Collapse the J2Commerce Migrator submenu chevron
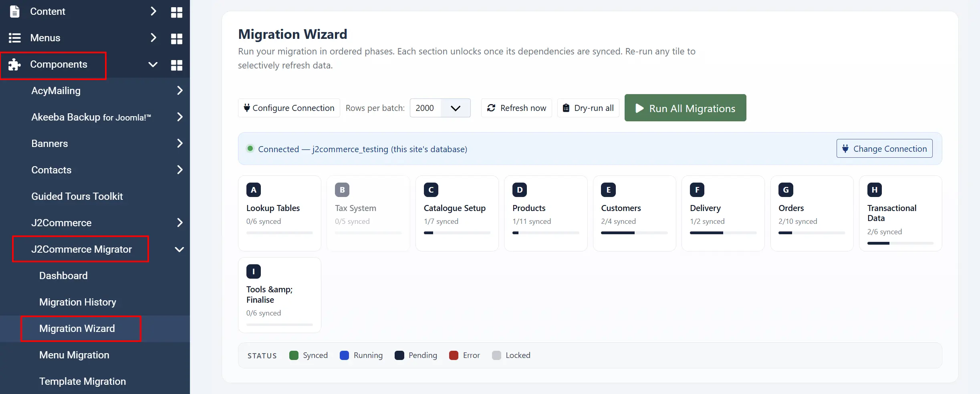980x394 pixels. coord(179,249)
